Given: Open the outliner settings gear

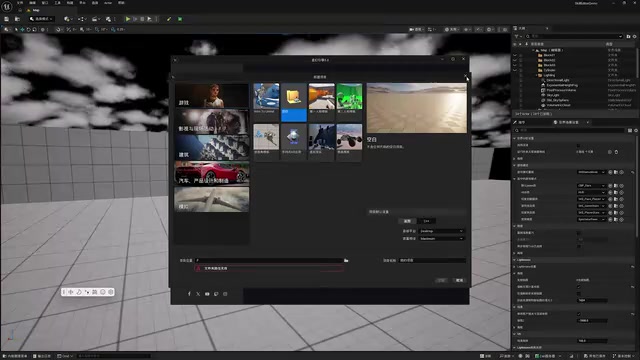Looking at the screenshot, I should (x=635, y=36).
